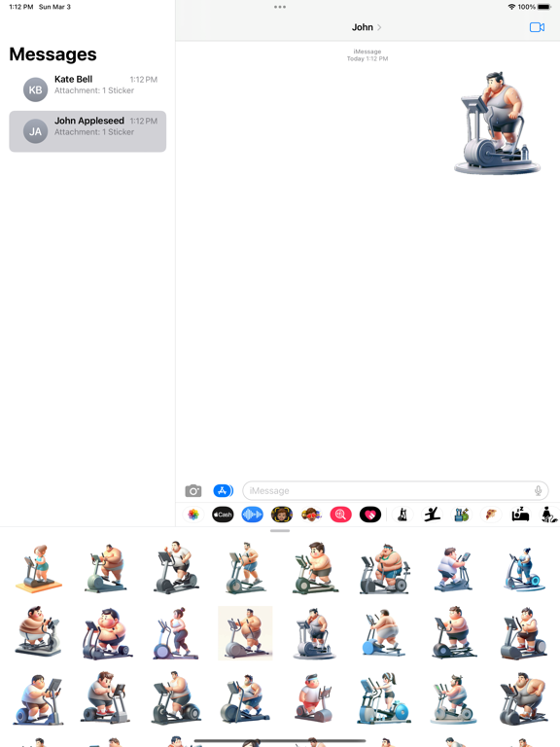Tap the Wi-Fi status icon
The height and width of the screenshot is (747, 560).
click(511, 7)
